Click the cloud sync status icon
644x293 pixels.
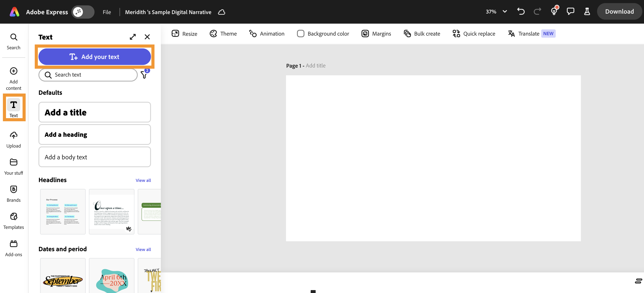pyautogui.click(x=221, y=12)
